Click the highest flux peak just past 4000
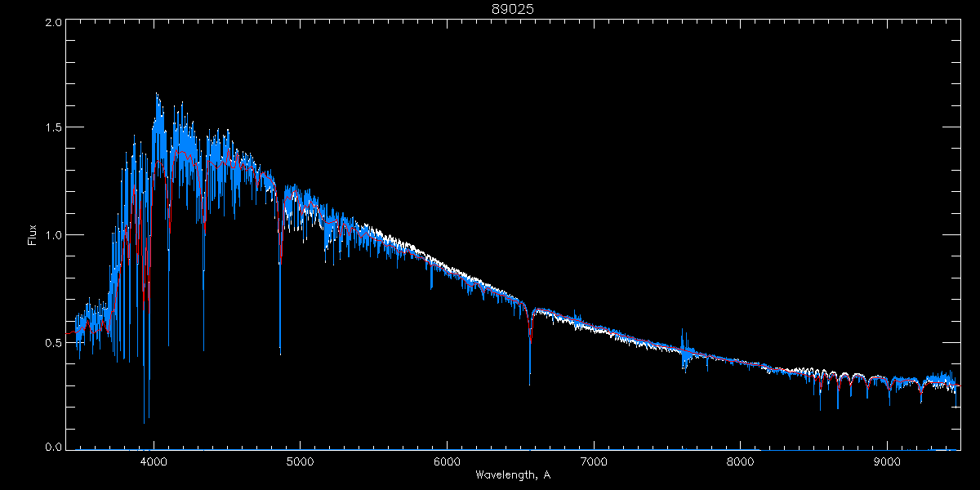The image size is (980, 490). point(157,95)
